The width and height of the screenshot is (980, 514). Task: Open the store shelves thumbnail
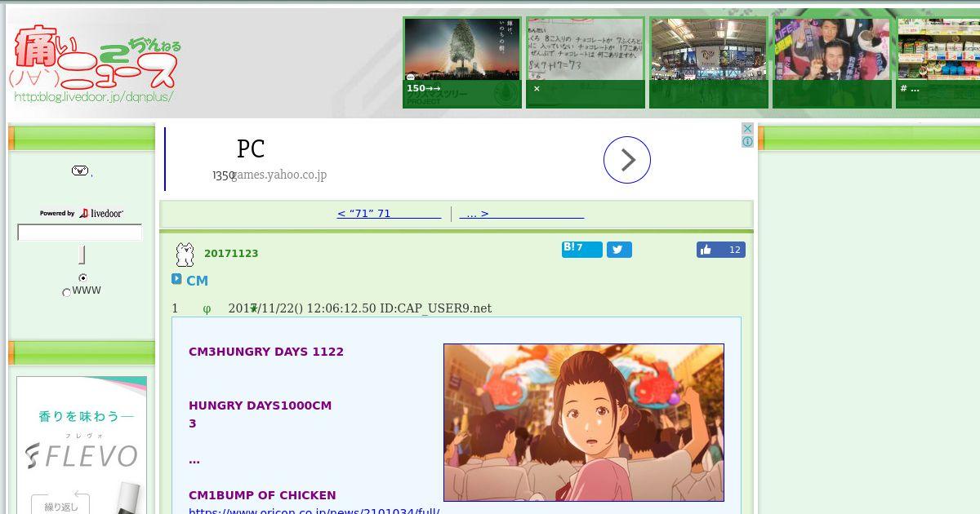[938, 63]
